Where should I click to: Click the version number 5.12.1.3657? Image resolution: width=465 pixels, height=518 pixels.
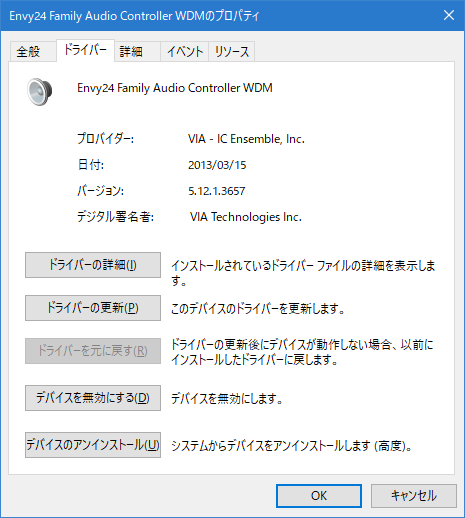(217, 191)
